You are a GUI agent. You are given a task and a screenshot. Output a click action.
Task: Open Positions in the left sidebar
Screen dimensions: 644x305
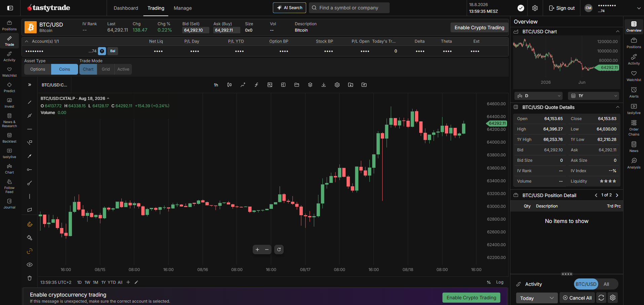tap(9, 26)
